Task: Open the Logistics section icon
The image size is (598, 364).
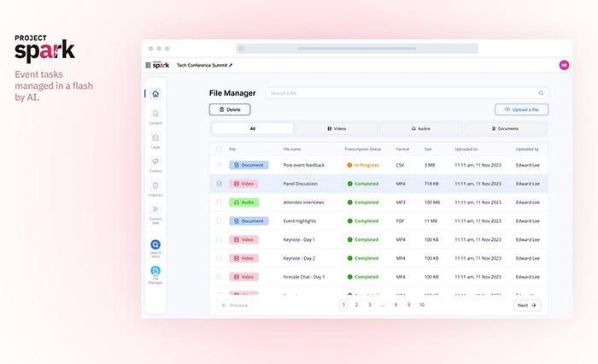Action: click(x=155, y=185)
